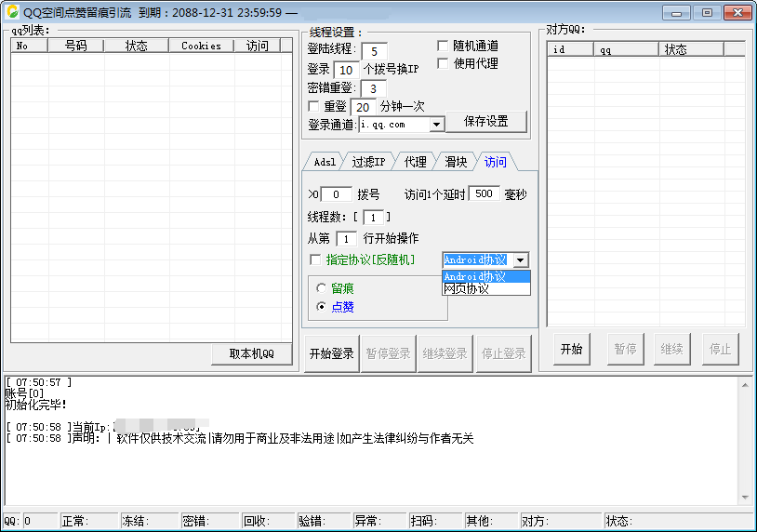Click the 重登 minutes field showing 20

point(363,107)
